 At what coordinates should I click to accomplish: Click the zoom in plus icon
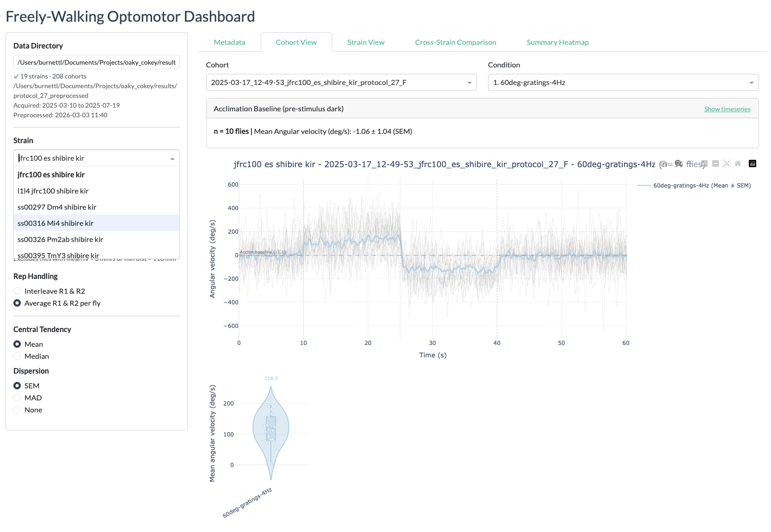(704, 163)
